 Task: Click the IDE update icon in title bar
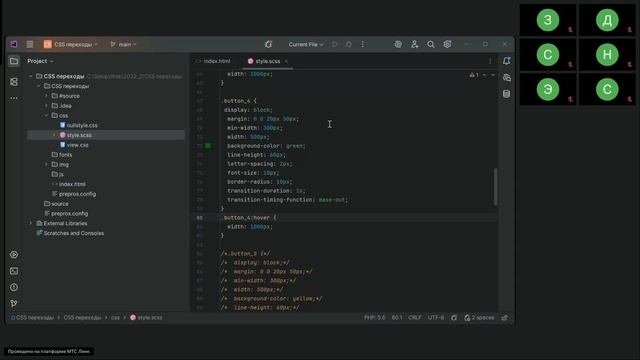coord(268,44)
